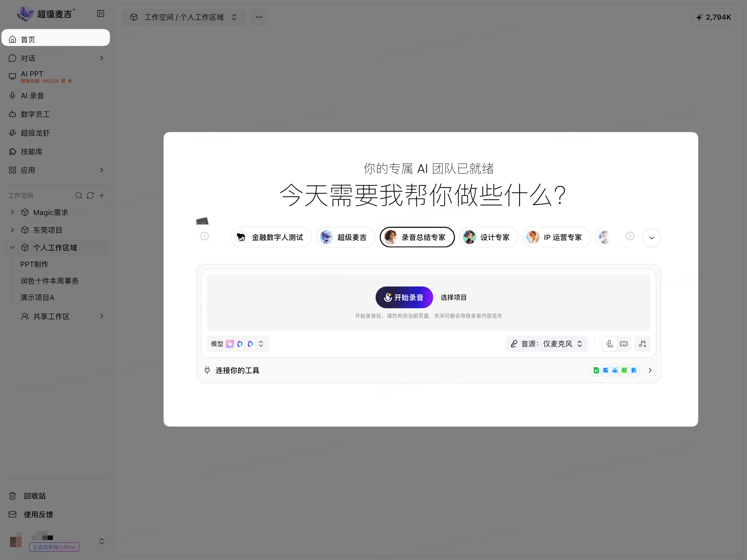Expand the 东莞项目 workspace arrow
This screenshot has height=560, width=747.
pos(12,230)
